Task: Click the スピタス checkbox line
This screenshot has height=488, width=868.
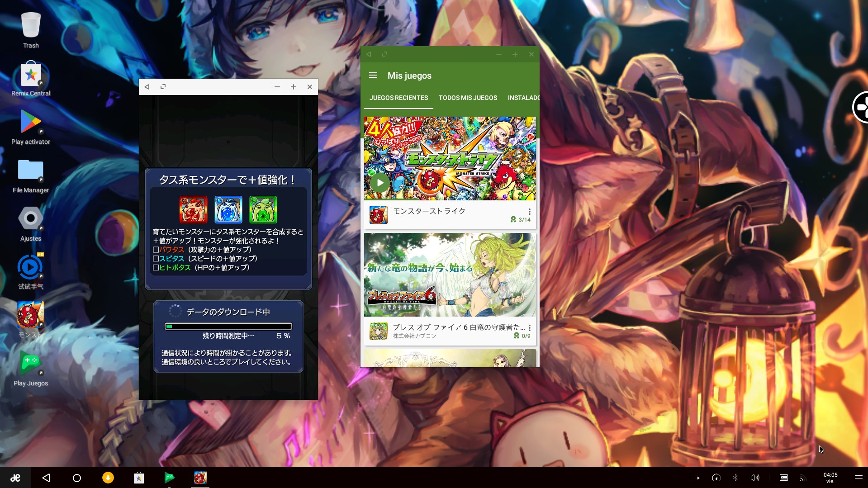Action: point(205,259)
